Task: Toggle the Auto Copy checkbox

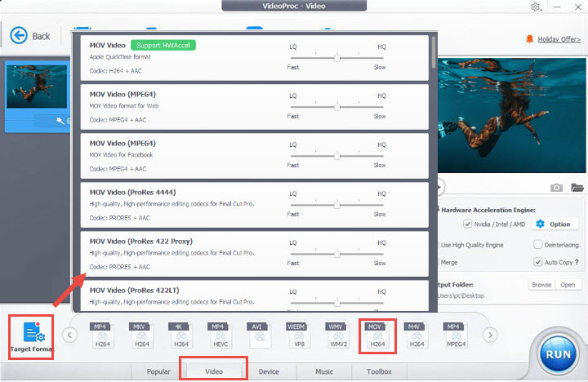Action: point(537,262)
